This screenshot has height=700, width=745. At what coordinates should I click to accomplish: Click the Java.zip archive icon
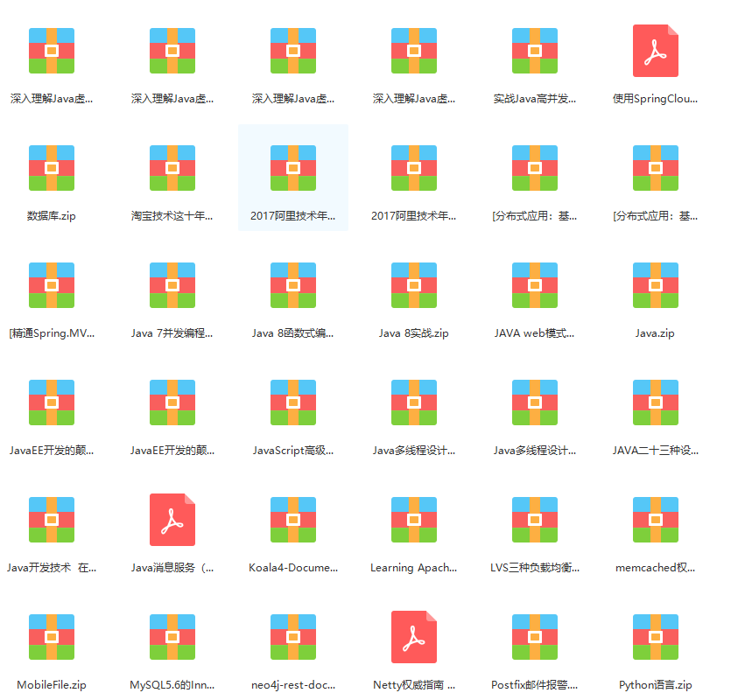pos(655,285)
